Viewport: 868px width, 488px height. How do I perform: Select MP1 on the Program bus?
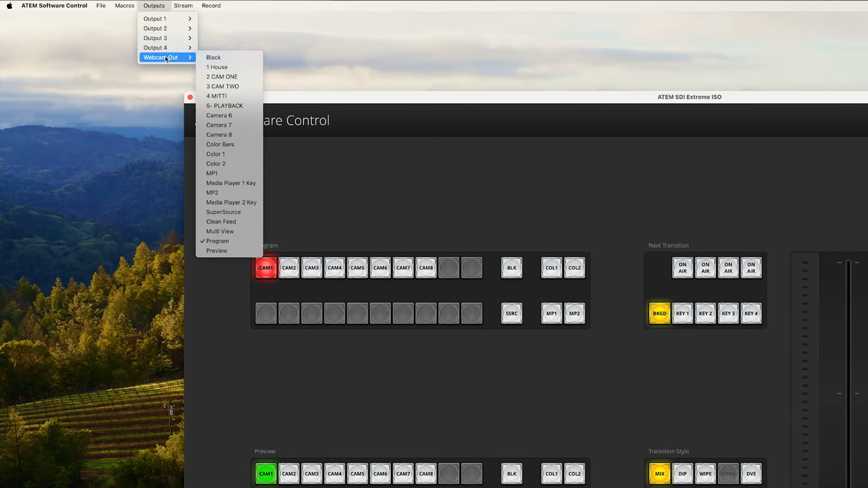[x=552, y=314]
